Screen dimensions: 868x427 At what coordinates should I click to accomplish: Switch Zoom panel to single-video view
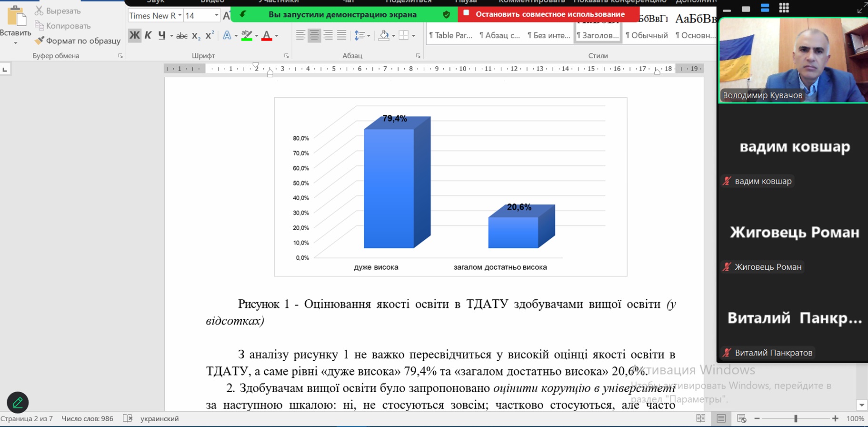pos(746,9)
